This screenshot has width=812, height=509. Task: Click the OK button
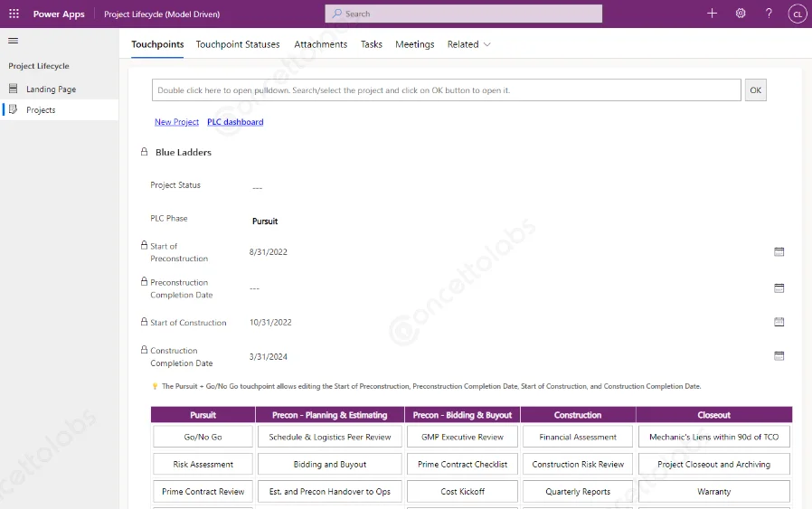755,90
